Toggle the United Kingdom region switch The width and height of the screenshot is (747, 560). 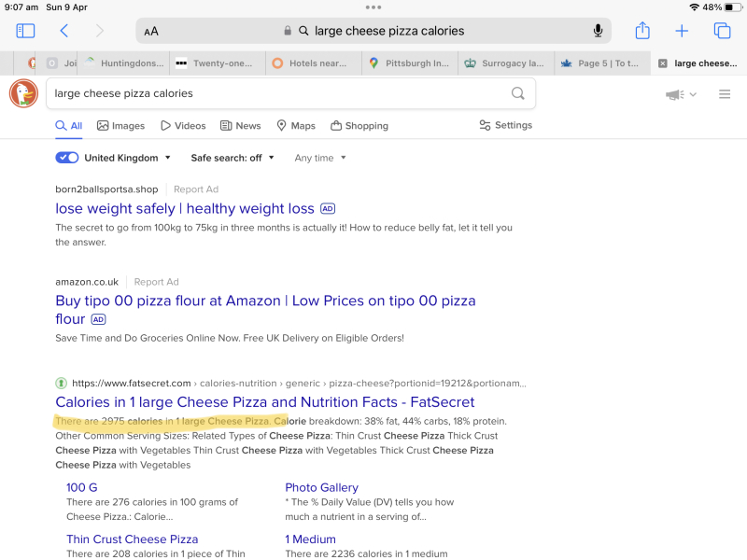[67, 158]
